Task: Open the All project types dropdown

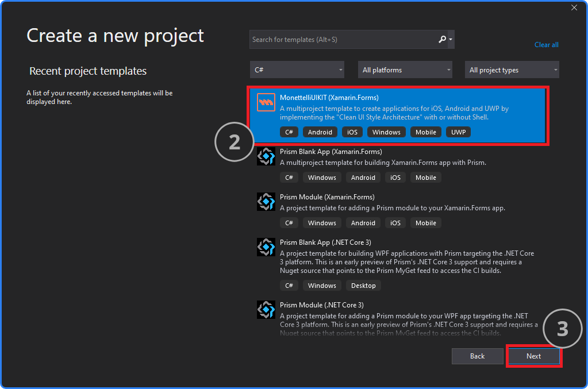Action: (512, 70)
